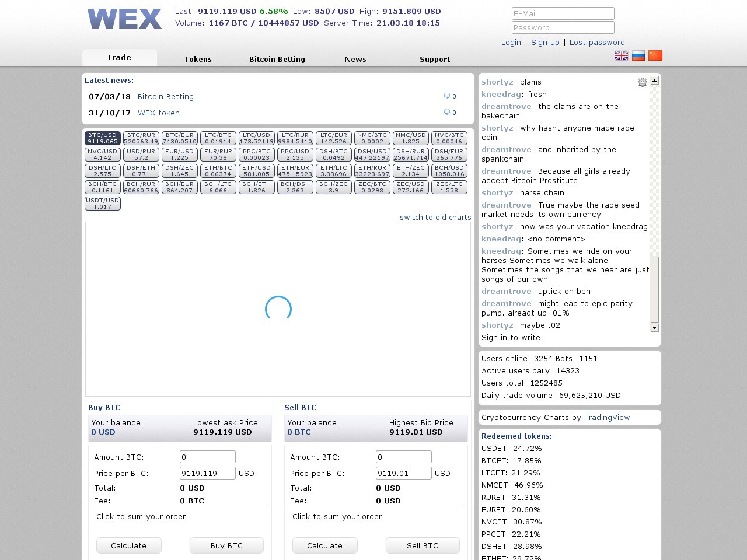
Task: Open the Support section
Action: pos(435,59)
